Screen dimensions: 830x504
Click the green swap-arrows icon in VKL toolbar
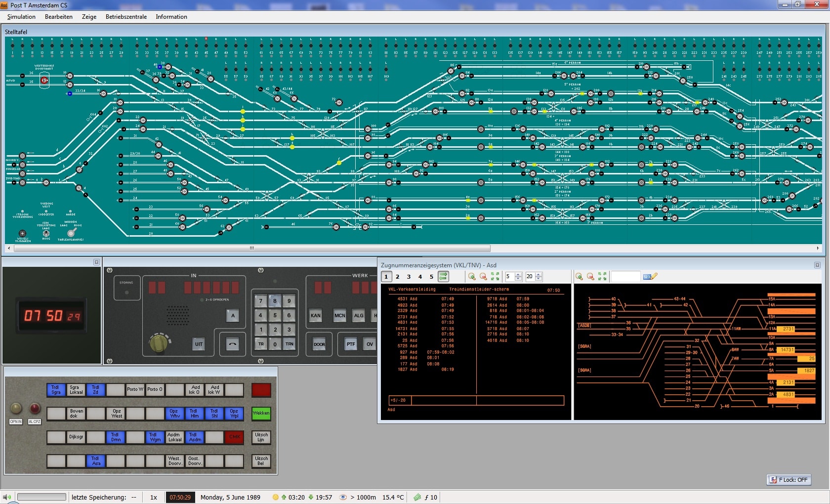[443, 277]
